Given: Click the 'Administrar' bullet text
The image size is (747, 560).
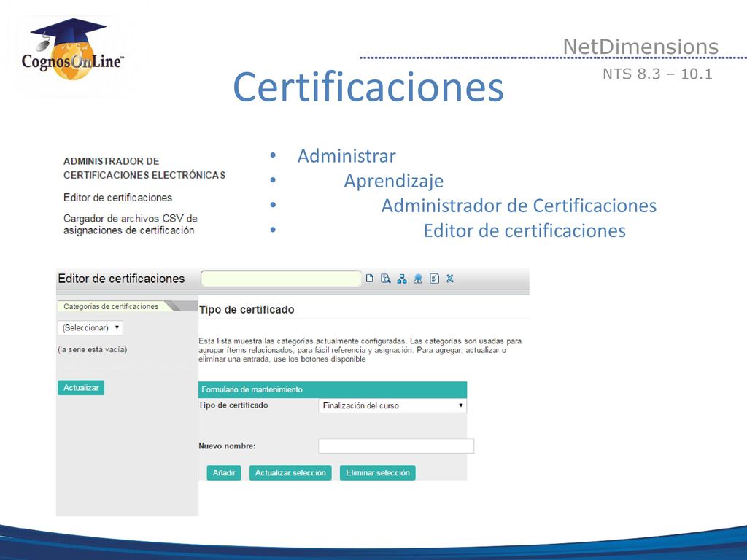Looking at the screenshot, I should [347, 156].
